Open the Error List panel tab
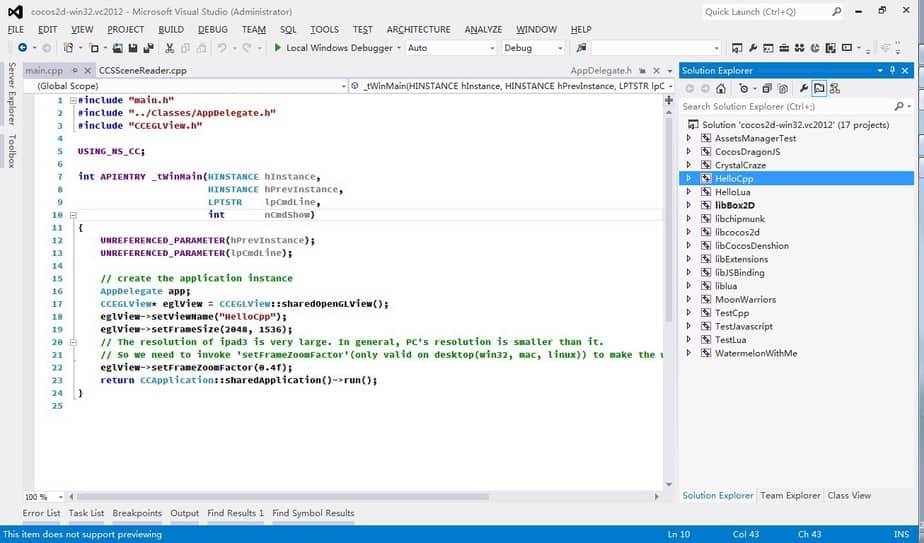This screenshot has width=924, height=543. (x=41, y=513)
